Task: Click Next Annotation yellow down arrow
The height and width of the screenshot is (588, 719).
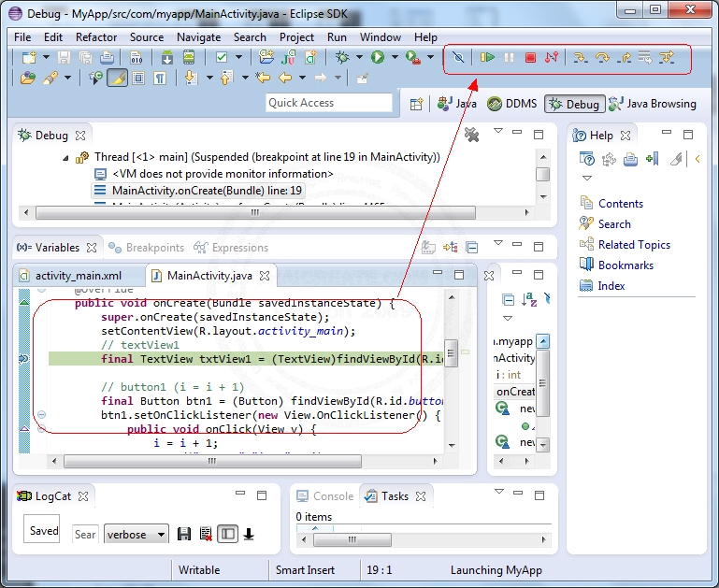Action: 191,78
